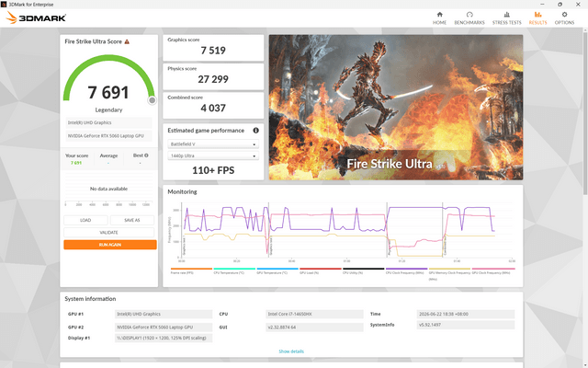Image resolution: width=588 pixels, height=368 pixels.
Task: Toggle CPU Utility (%) legend swatch
Action: point(364,269)
